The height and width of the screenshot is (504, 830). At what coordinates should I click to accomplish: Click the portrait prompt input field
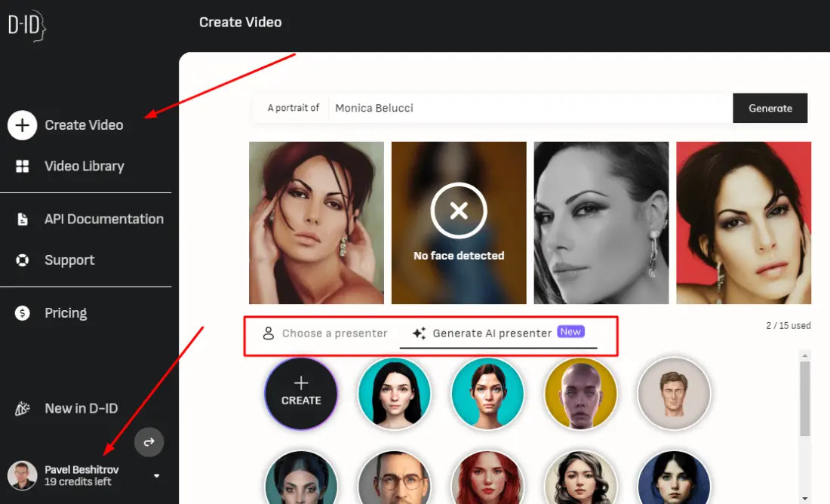tap(530, 108)
